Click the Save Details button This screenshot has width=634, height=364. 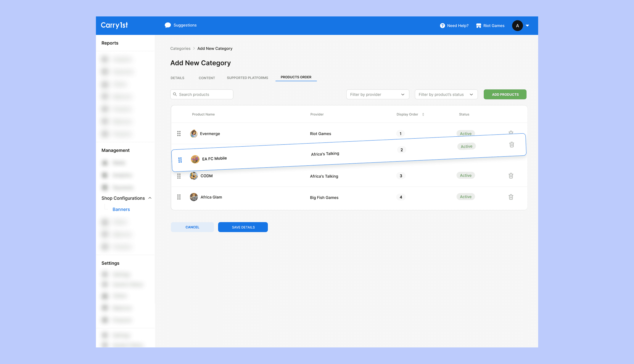(243, 227)
